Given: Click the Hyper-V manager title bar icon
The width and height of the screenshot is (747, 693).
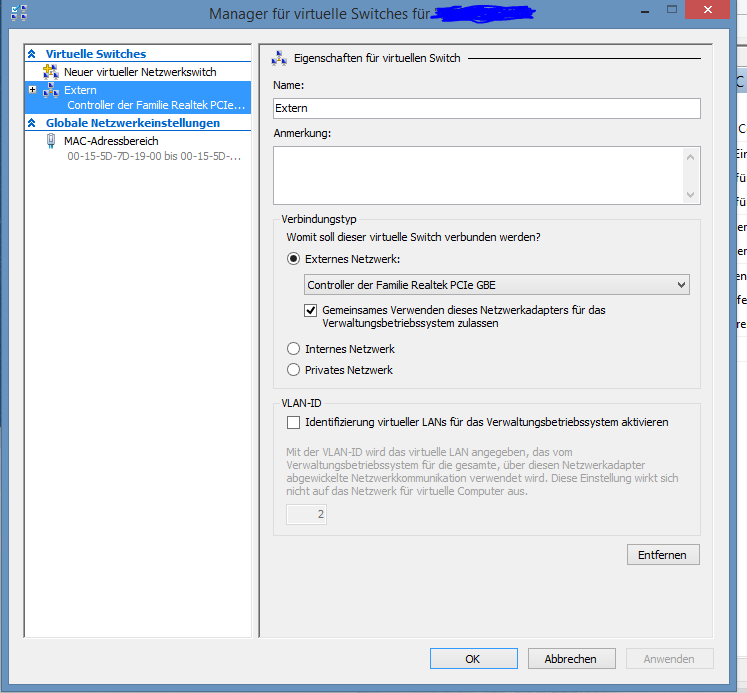Looking at the screenshot, I should (x=19, y=12).
